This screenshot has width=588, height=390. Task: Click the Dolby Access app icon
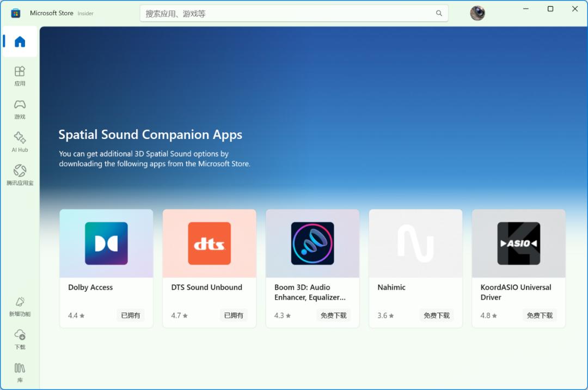point(106,243)
